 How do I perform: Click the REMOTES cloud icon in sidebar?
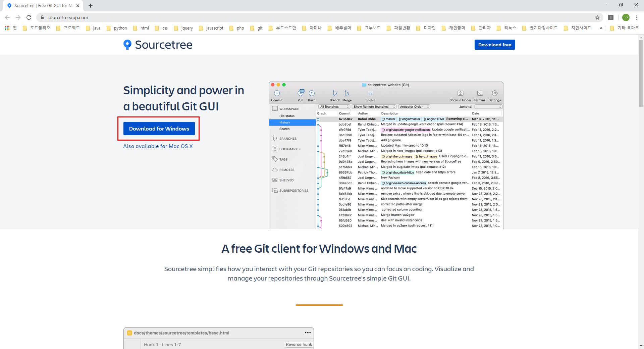[275, 170]
